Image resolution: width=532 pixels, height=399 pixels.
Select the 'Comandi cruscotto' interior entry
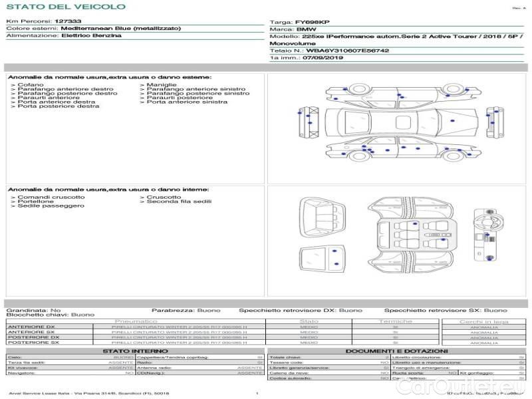(x=51, y=197)
